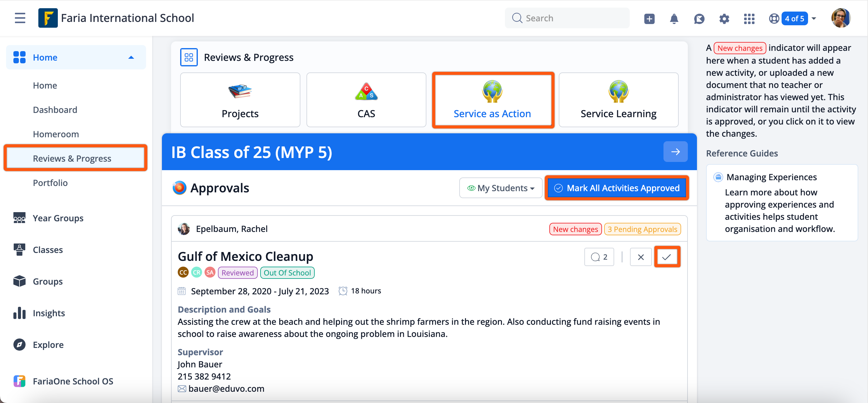Open Portfolio in sidebar

click(50, 183)
